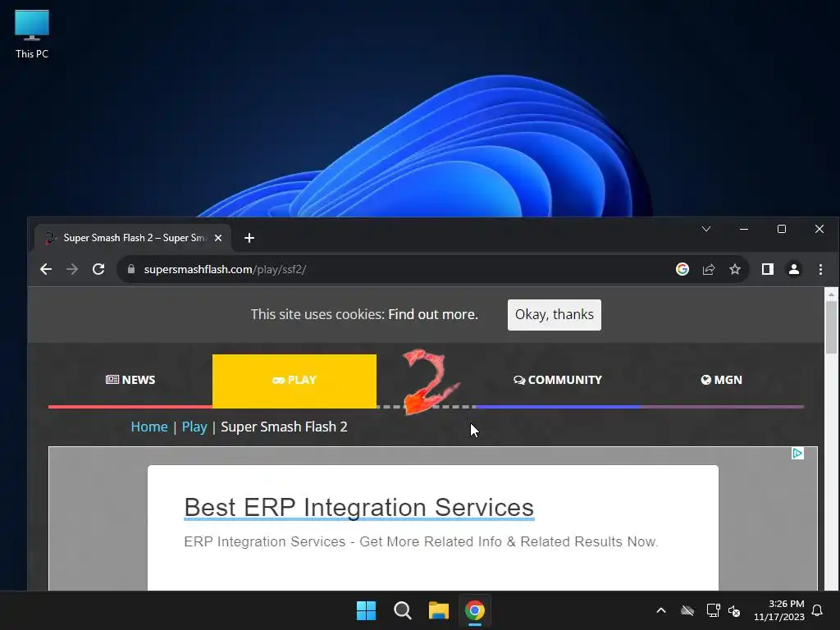Click the muted volume tray icon
Viewport: 840px width, 630px height.
(x=734, y=610)
